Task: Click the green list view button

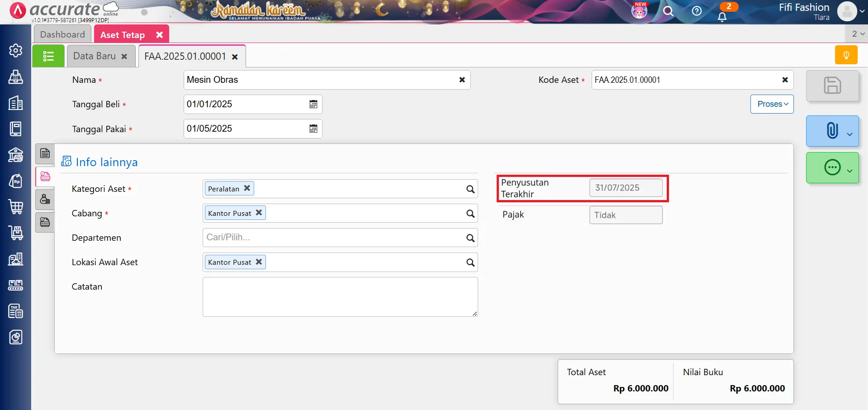Action: coord(48,56)
